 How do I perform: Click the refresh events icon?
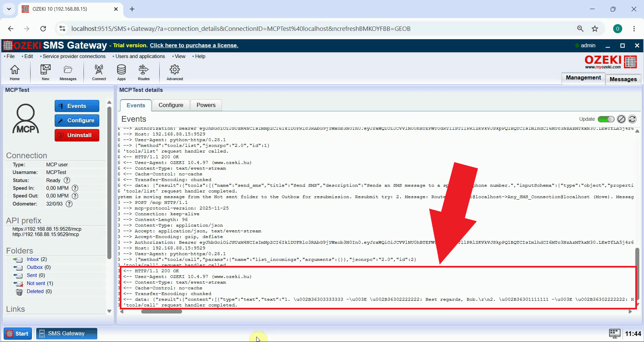(x=632, y=119)
